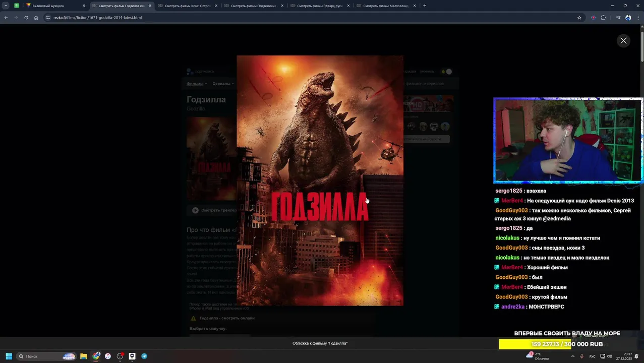Open the Chrome three-dot menu
The image size is (644, 363).
[637, 18]
